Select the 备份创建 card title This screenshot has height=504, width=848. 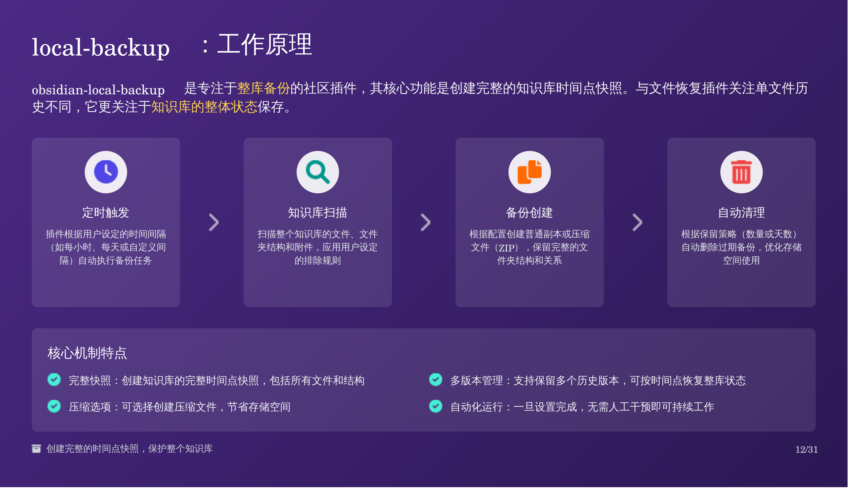pyautogui.click(x=529, y=213)
